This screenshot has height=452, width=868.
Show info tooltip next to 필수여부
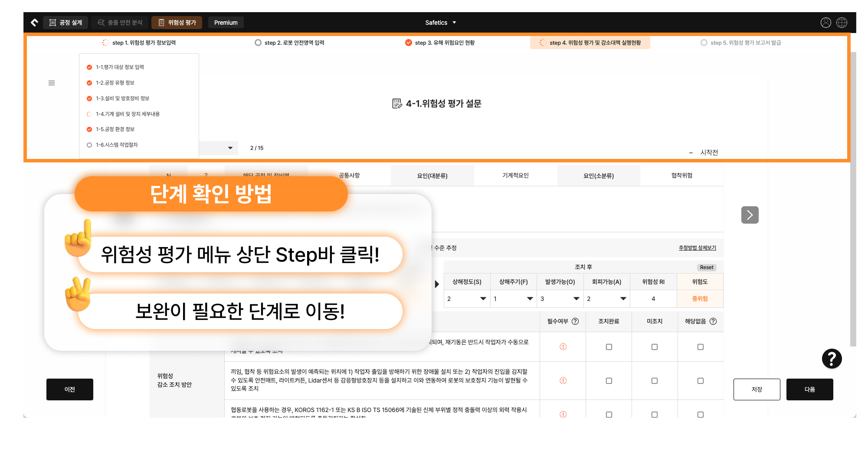pos(575,321)
